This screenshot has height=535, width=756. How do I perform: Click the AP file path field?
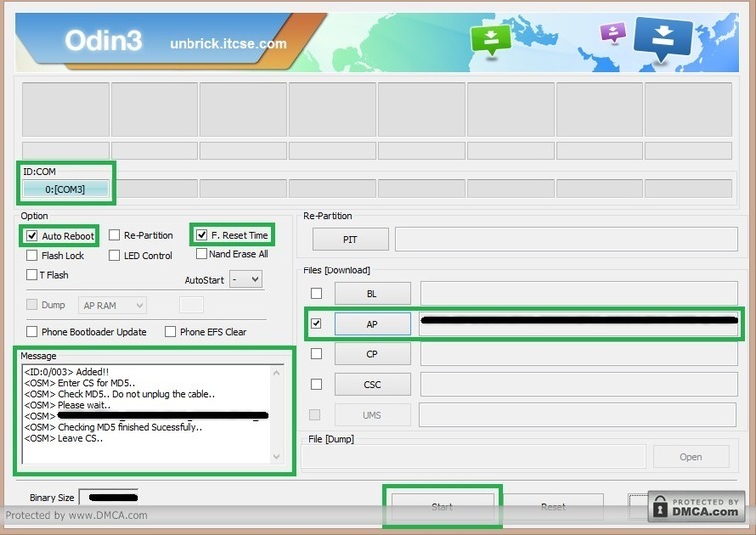click(578, 324)
